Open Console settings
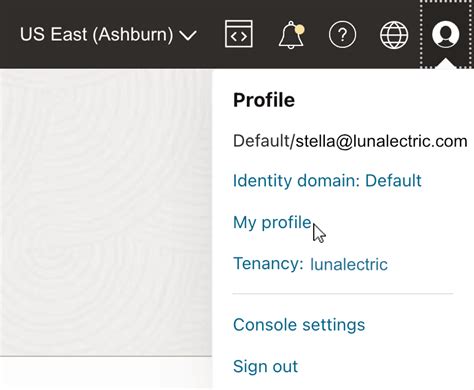The height and width of the screenshot is (390, 474). (299, 325)
